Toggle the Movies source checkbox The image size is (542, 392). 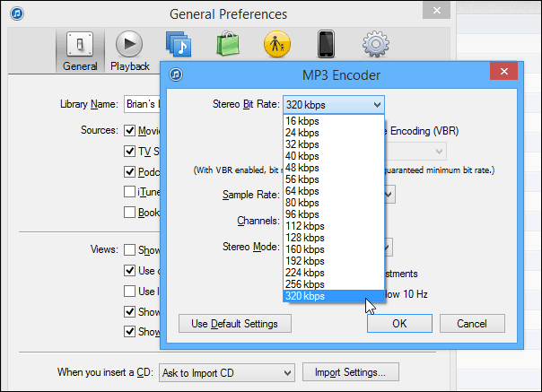point(129,131)
